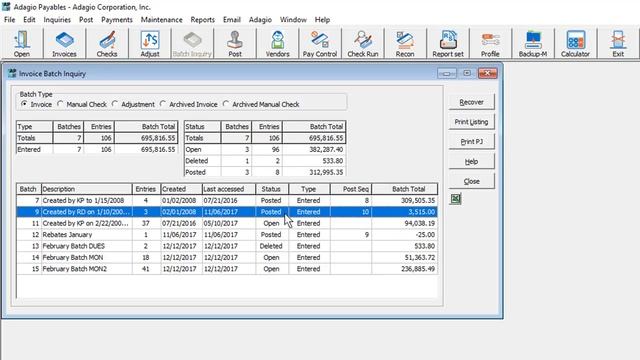Viewport: 640px width, 360px height.
Task: Open the Pay Control toolbar icon
Action: click(320, 43)
